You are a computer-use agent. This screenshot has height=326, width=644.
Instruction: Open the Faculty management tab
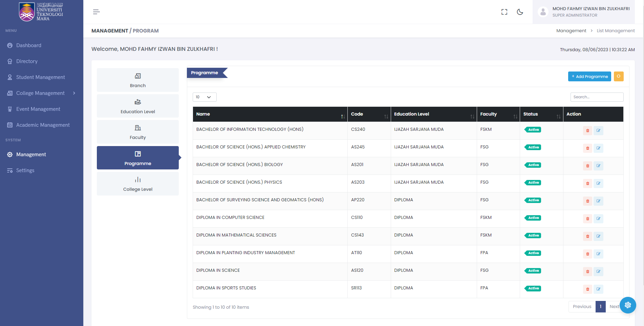pos(137,132)
